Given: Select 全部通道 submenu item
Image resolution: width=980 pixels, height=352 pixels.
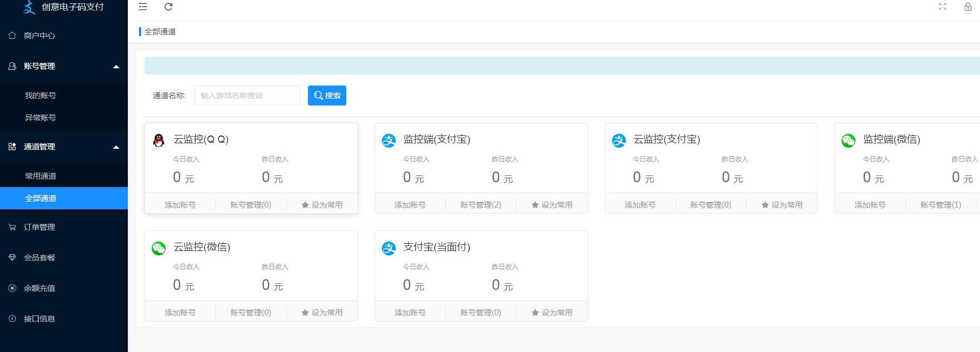Looking at the screenshot, I should (x=64, y=198).
